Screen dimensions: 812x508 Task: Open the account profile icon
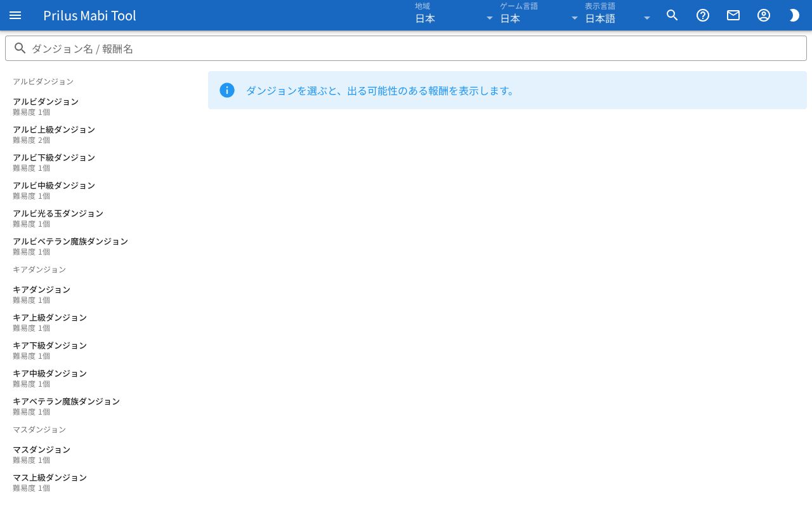(x=764, y=15)
